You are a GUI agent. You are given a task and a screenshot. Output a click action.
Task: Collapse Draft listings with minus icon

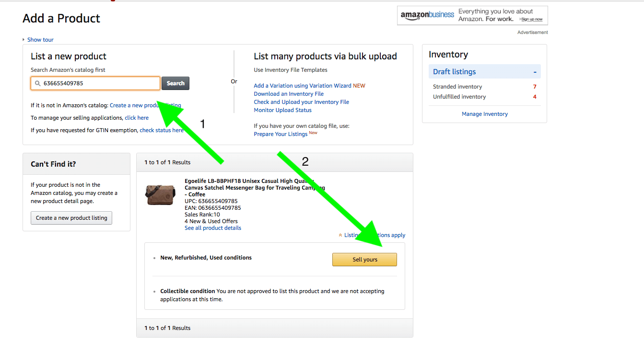[535, 72]
